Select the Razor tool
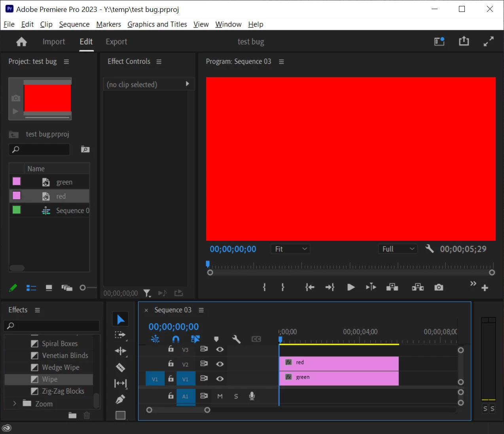Image resolution: width=504 pixels, height=434 pixels. pyautogui.click(x=121, y=367)
